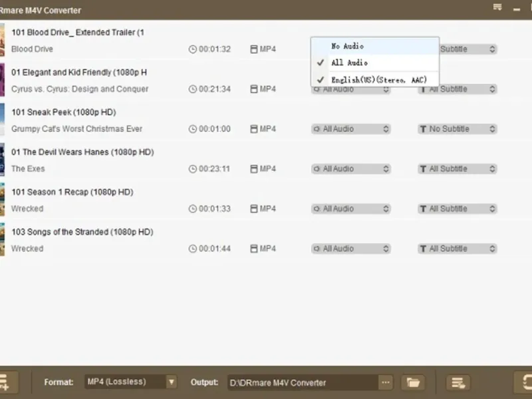Click clock icon beside 00:21:34

193,89
